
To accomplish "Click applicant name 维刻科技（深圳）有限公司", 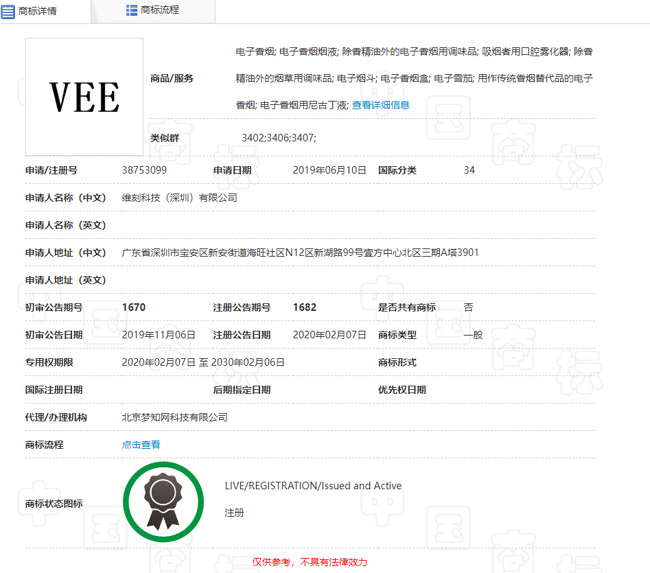I will point(179,198).
